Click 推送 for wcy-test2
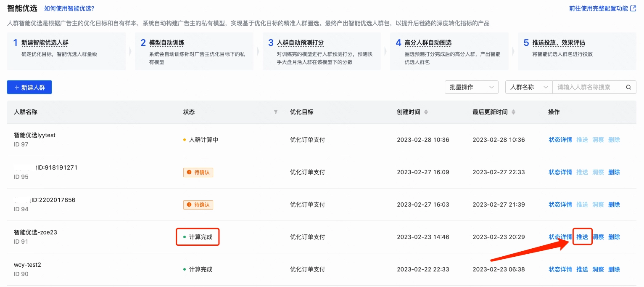The width and height of the screenshot is (644, 287). pyautogui.click(x=582, y=269)
